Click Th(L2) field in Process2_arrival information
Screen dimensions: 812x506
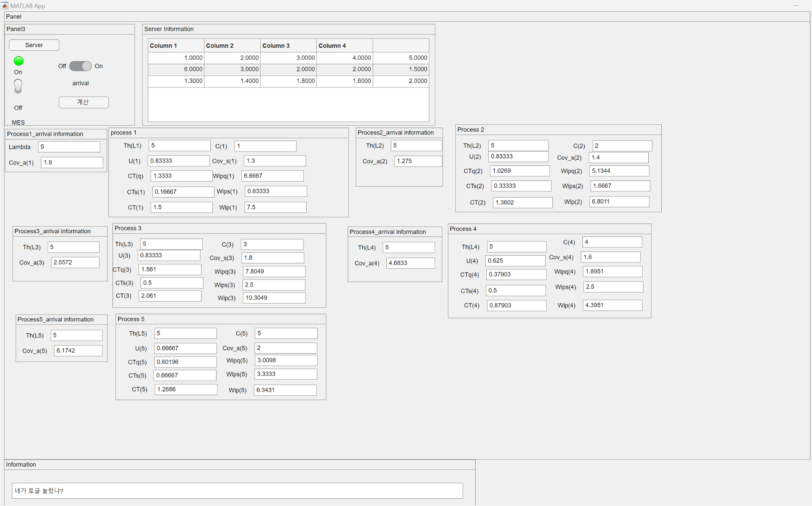click(x=416, y=146)
